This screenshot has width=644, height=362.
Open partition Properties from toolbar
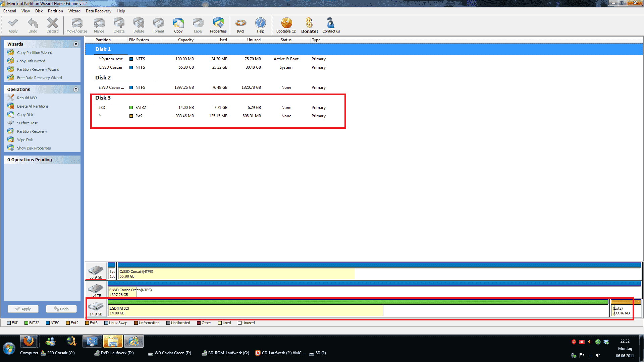[218, 25]
